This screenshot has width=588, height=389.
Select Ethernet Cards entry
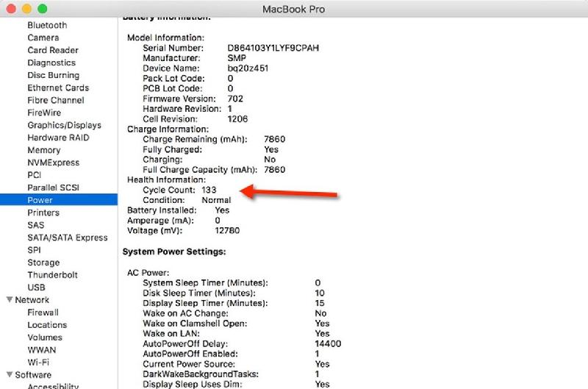58,88
